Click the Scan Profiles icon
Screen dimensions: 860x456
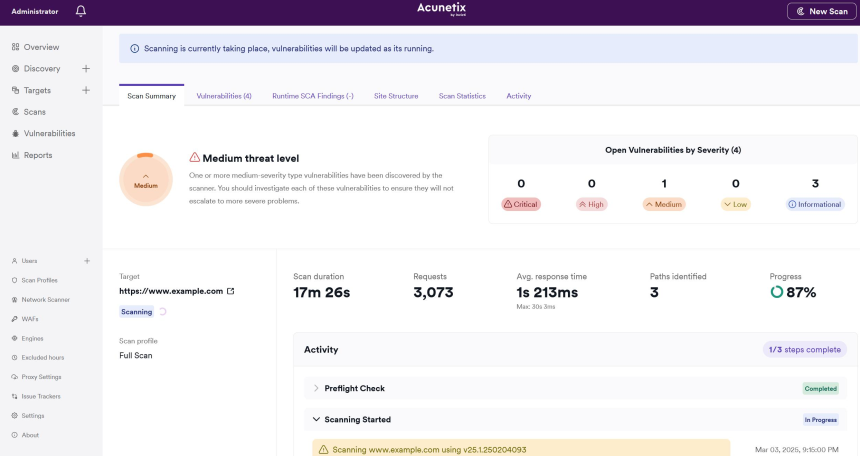[15, 280]
